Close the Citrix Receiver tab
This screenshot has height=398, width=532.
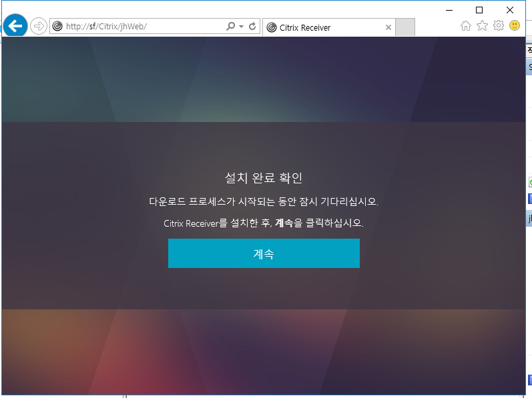tap(388, 27)
